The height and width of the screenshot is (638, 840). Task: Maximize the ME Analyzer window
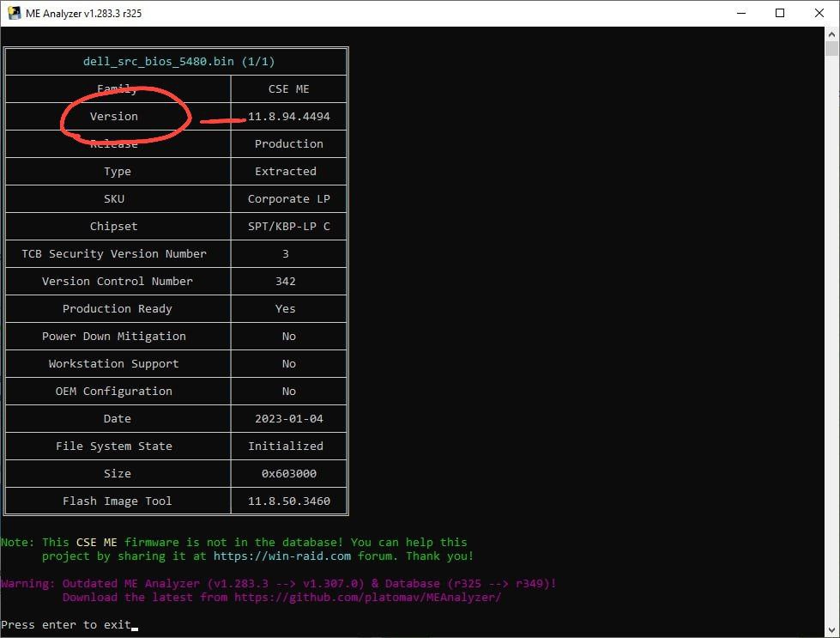click(780, 13)
